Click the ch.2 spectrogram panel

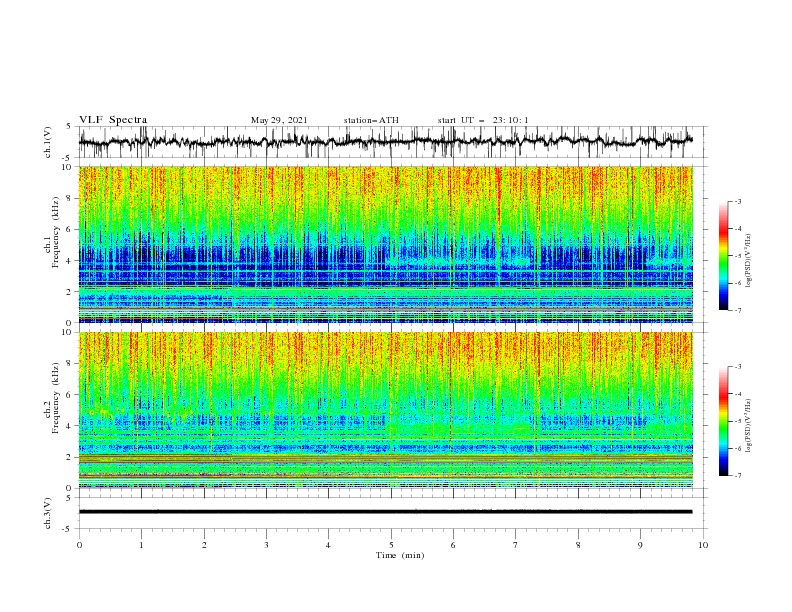click(386, 410)
